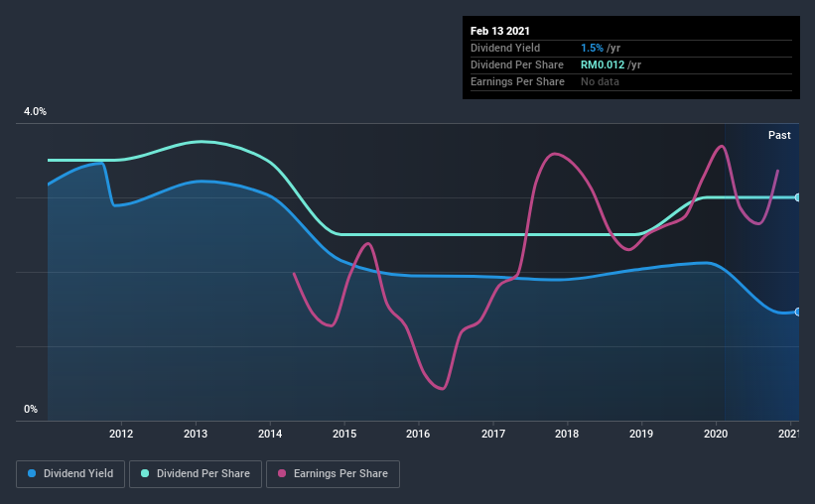Click the 1.5% dividend yield value
Viewport: 815px width, 504px height.
pos(592,48)
